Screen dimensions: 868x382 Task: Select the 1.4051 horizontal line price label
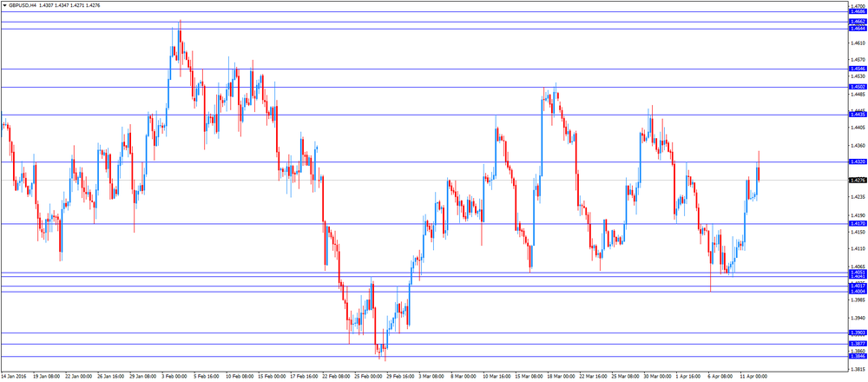click(858, 273)
